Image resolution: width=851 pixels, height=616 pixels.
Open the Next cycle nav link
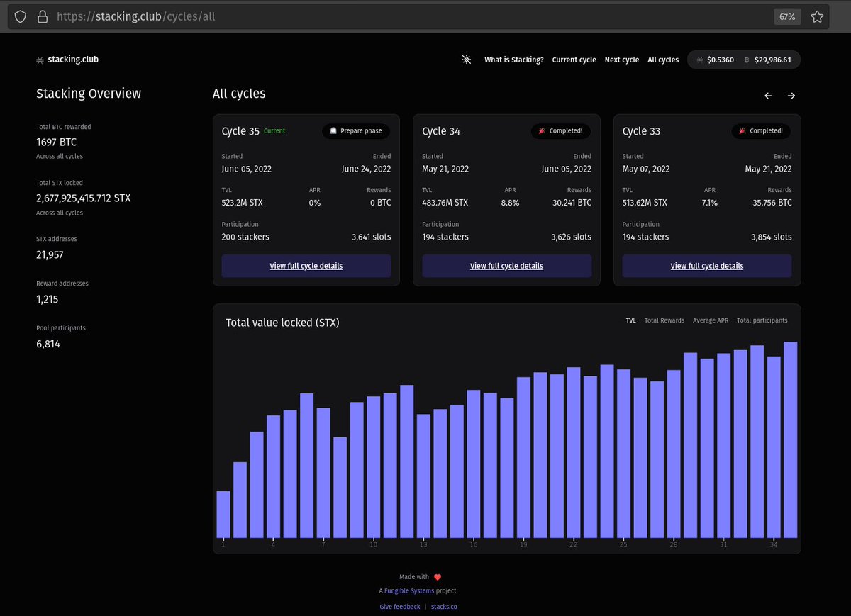[x=622, y=60]
